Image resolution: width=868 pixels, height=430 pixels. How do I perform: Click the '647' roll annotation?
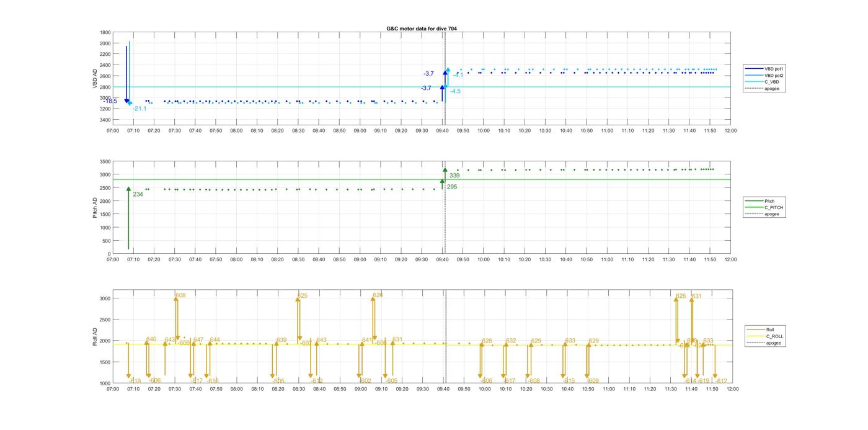[198, 340]
